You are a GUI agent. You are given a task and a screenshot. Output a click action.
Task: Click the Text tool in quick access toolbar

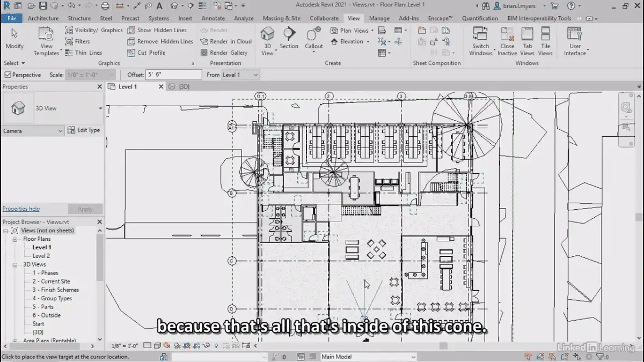[x=159, y=6]
